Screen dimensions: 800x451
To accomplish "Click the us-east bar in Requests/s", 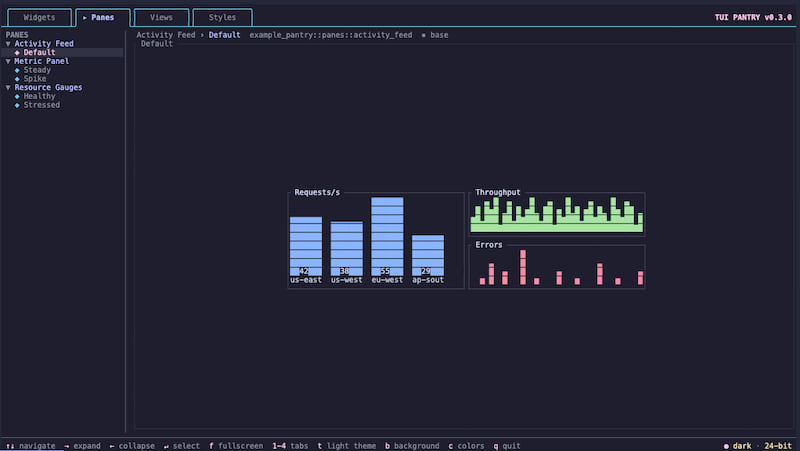I will tap(306, 246).
